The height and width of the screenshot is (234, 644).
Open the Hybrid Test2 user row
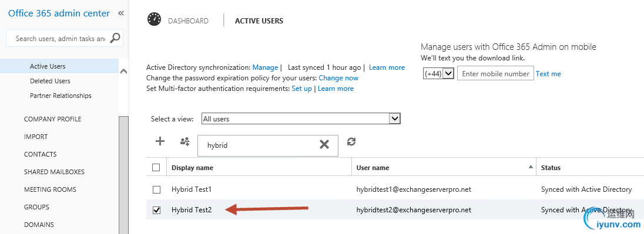pos(395,210)
